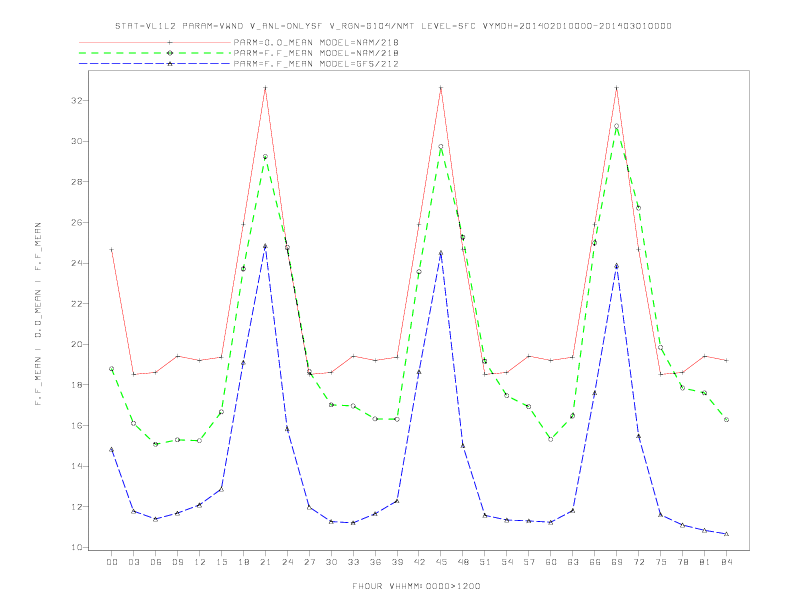This screenshot has height=612, width=792.
Task: Click the y-axis tick label 28
Action: [76, 182]
